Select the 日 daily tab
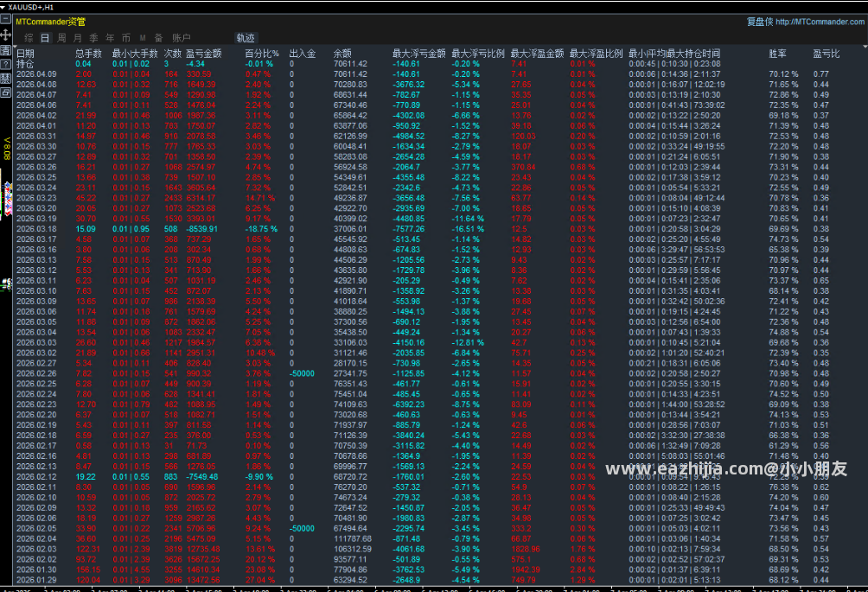The height and width of the screenshot is (592, 868). point(45,38)
